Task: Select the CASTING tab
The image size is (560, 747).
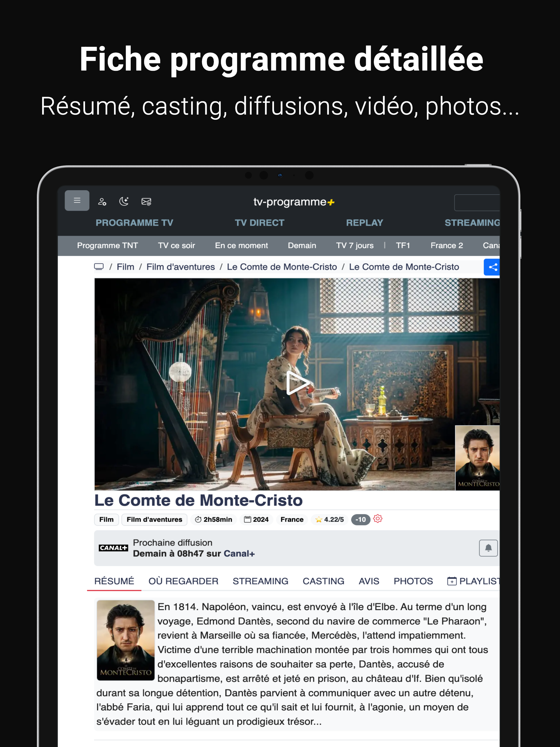Action: pyautogui.click(x=323, y=581)
